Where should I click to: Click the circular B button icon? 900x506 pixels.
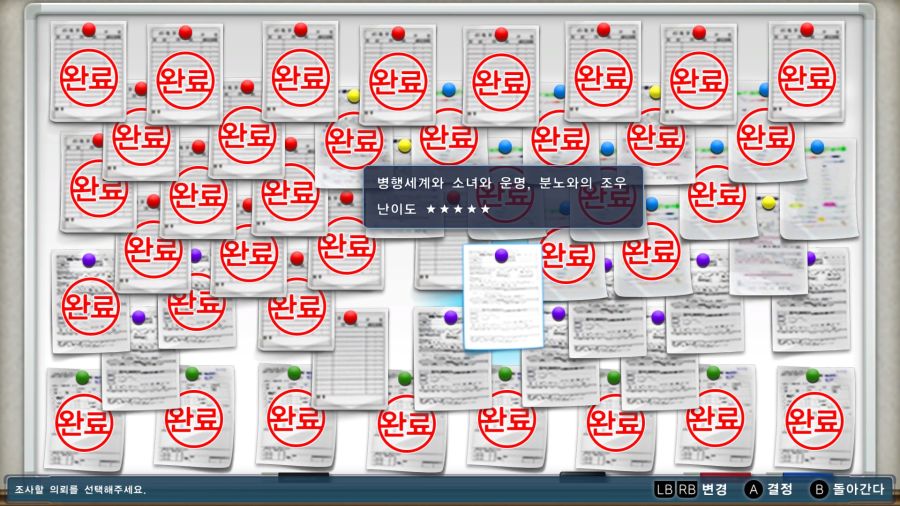pos(818,489)
